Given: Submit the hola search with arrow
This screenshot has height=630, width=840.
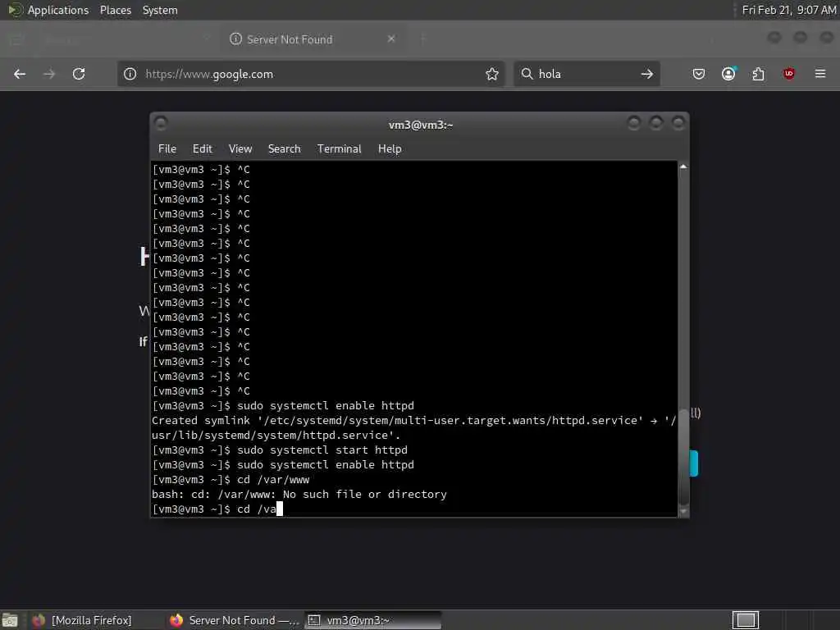Looking at the screenshot, I should 647,74.
